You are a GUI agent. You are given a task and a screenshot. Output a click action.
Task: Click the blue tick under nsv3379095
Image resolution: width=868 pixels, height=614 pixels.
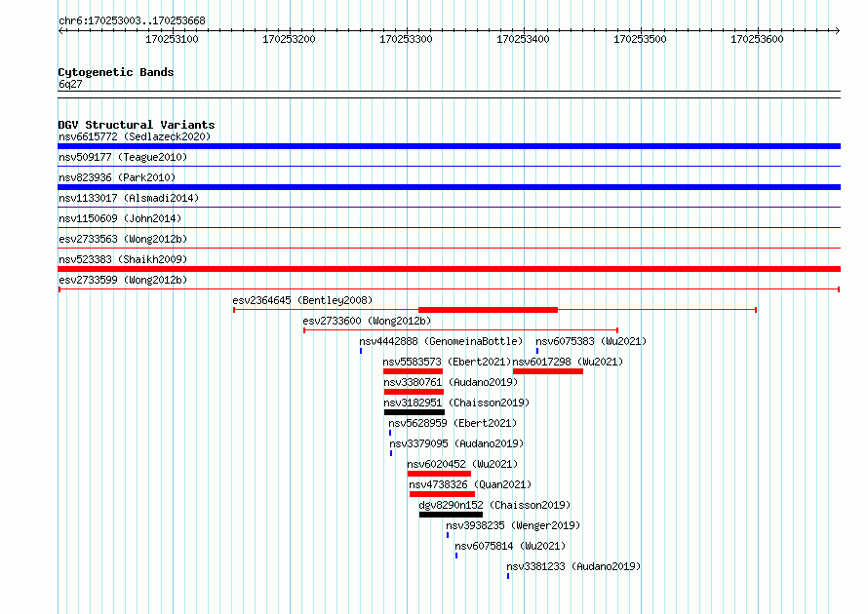391,453
